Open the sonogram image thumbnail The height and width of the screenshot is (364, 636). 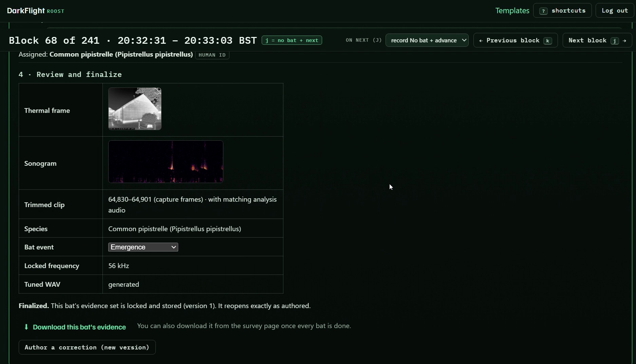166,162
